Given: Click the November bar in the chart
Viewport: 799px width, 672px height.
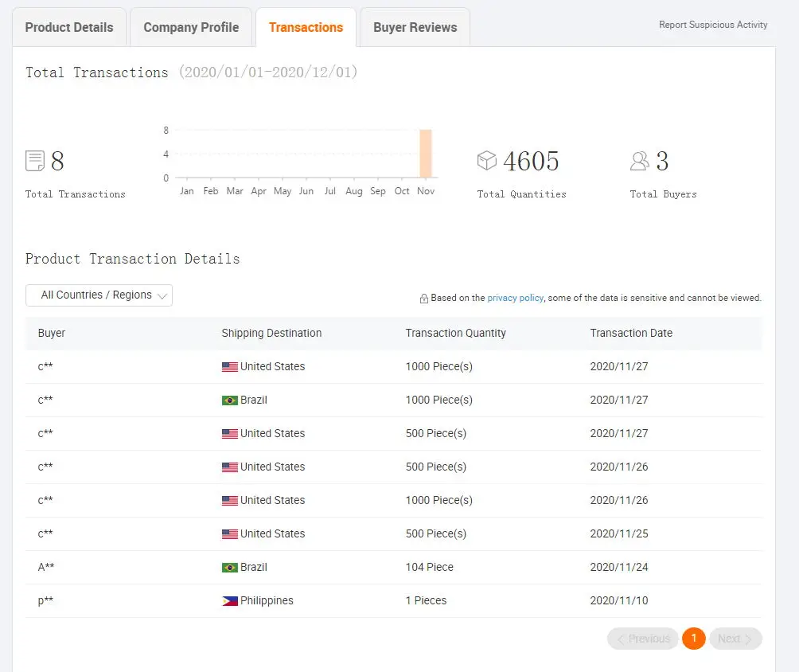Looking at the screenshot, I should pyautogui.click(x=426, y=154).
